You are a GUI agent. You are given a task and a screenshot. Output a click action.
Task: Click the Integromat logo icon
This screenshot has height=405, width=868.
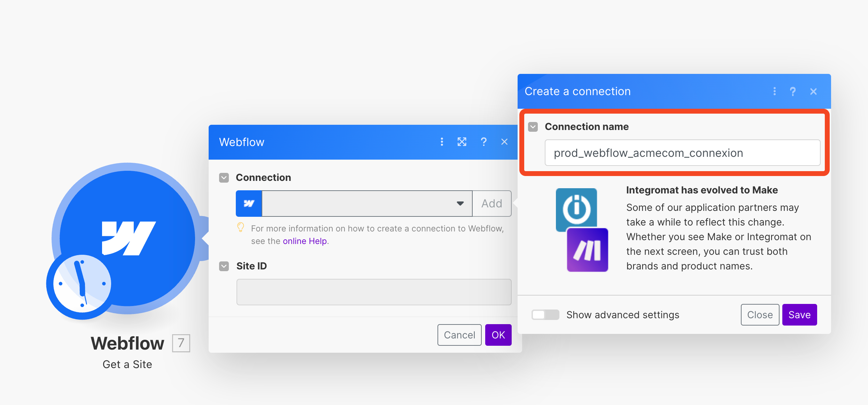tap(576, 209)
